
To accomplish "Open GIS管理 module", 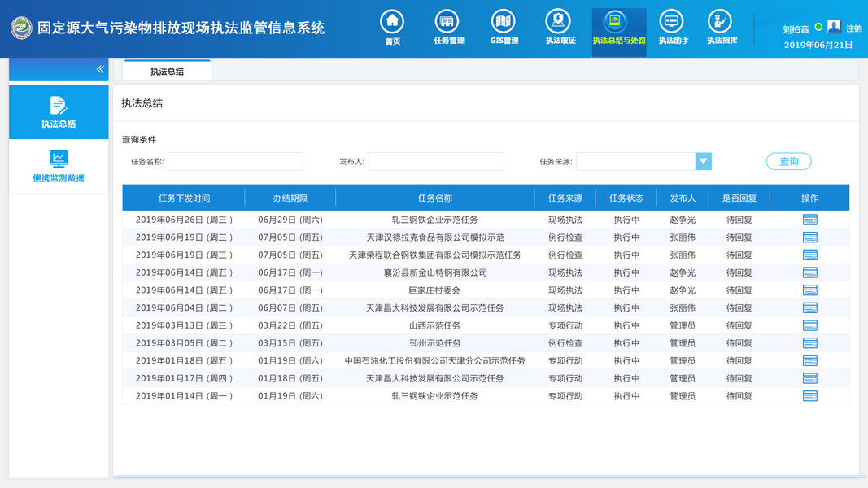I will point(504,27).
